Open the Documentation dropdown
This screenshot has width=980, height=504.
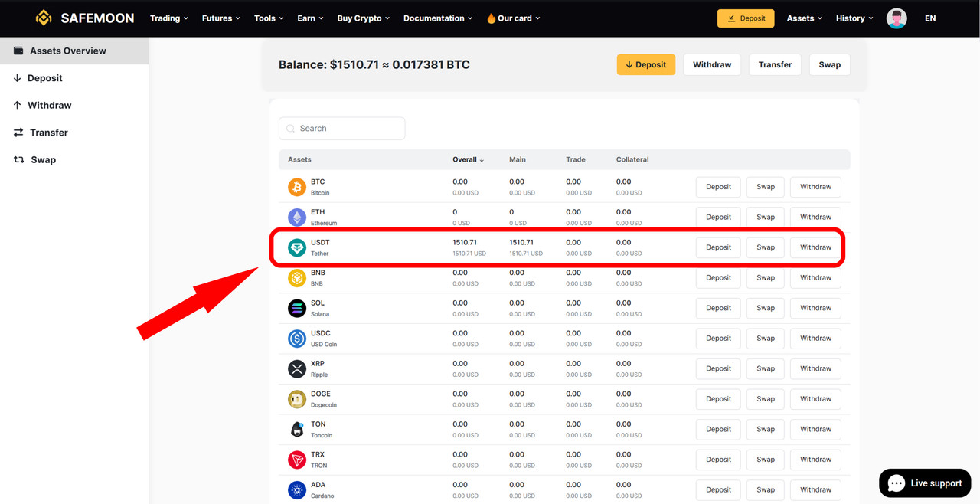click(438, 18)
